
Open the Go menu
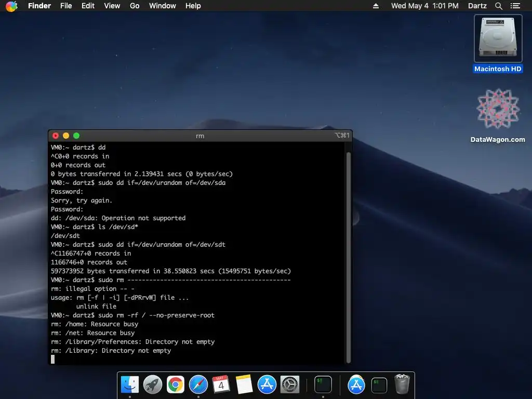[x=135, y=6]
